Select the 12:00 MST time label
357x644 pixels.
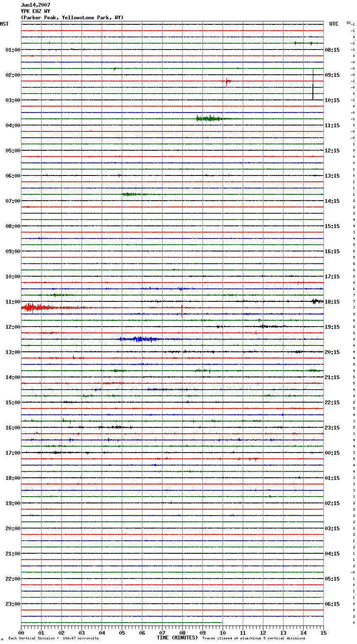tap(13, 327)
